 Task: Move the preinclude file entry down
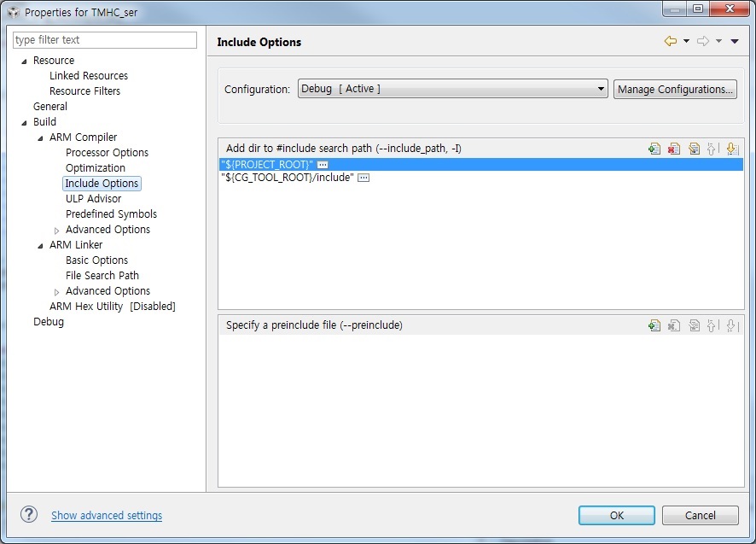[x=732, y=326]
